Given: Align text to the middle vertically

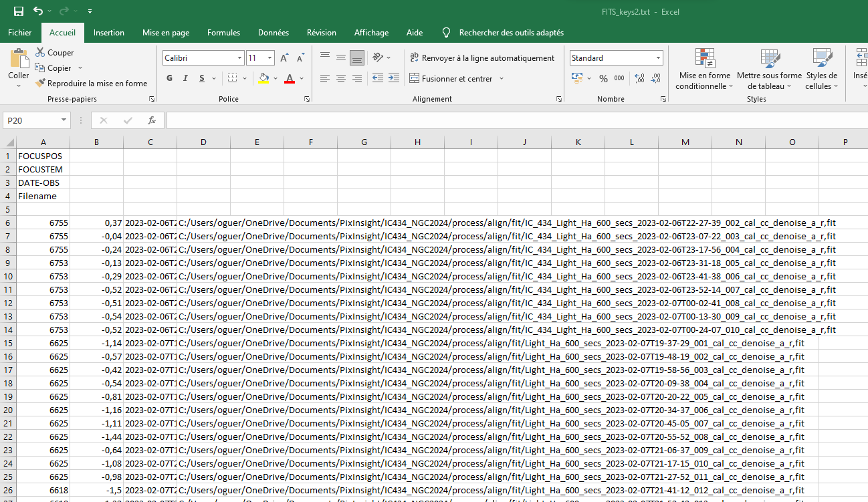Looking at the screenshot, I should tap(341, 57).
